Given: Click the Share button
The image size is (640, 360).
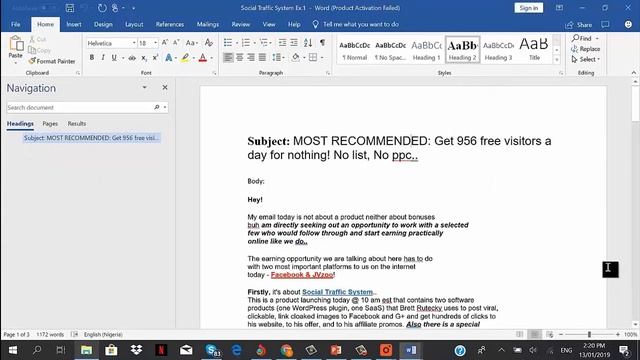Looking at the screenshot, I should click(579, 25).
